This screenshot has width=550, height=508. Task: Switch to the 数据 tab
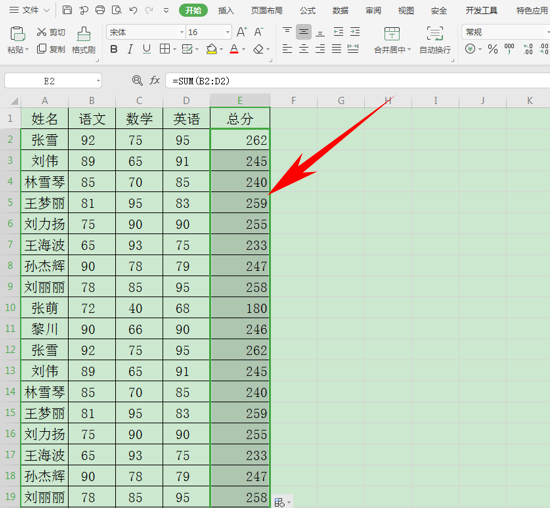pos(340,11)
